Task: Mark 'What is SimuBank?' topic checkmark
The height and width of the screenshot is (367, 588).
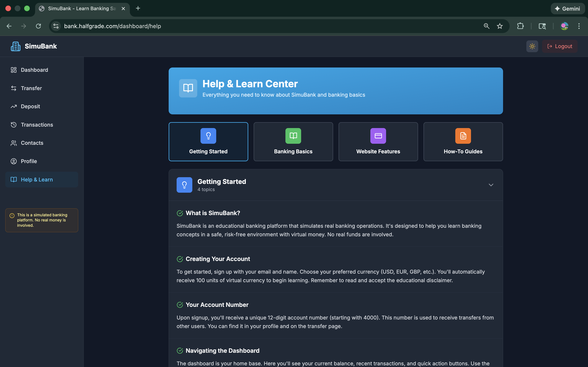Action: click(180, 213)
